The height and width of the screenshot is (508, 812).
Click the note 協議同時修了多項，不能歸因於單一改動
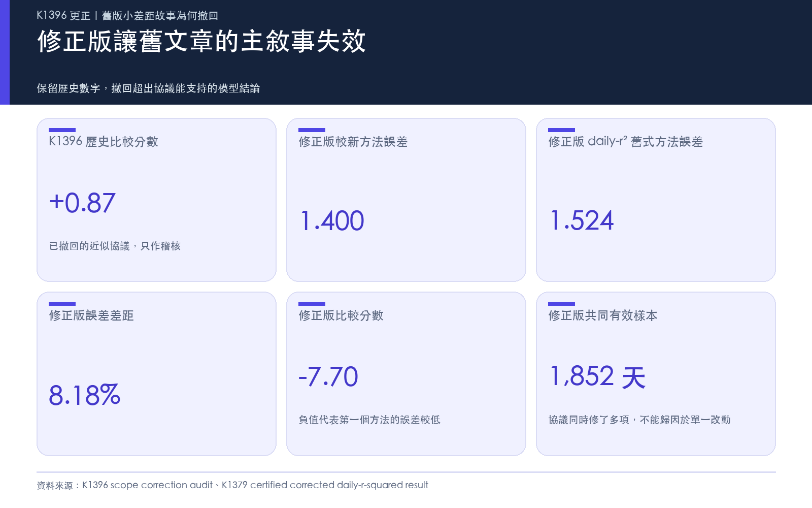click(639, 420)
